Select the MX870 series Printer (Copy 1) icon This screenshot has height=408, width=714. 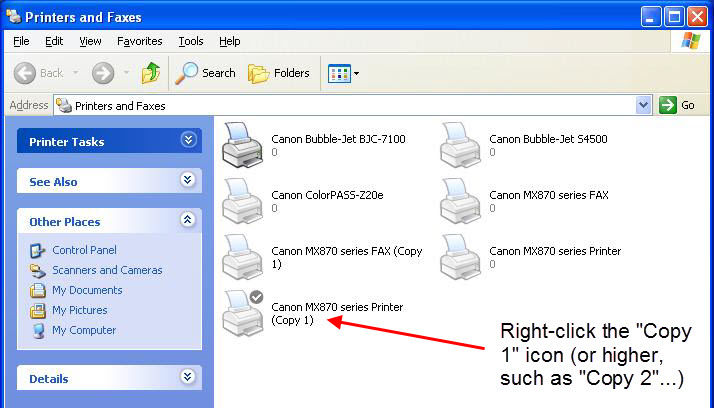coord(243,313)
